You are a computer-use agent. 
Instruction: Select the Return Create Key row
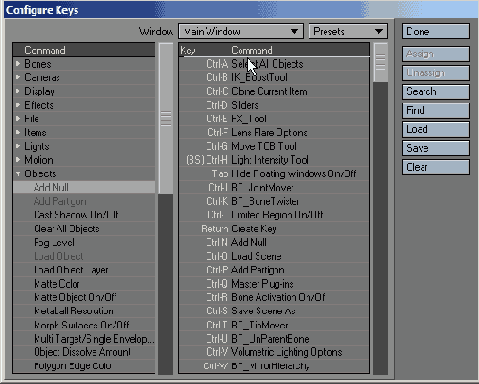(x=274, y=229)
